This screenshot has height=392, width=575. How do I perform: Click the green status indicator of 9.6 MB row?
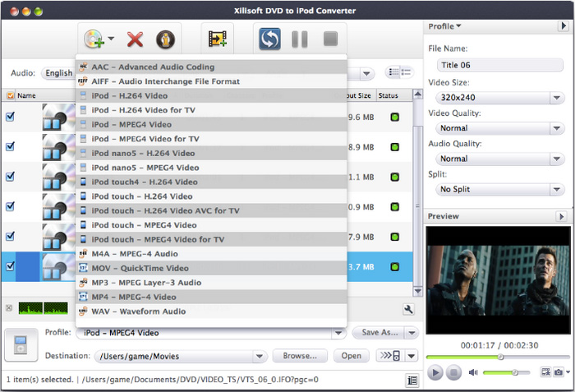pos(394,117)
